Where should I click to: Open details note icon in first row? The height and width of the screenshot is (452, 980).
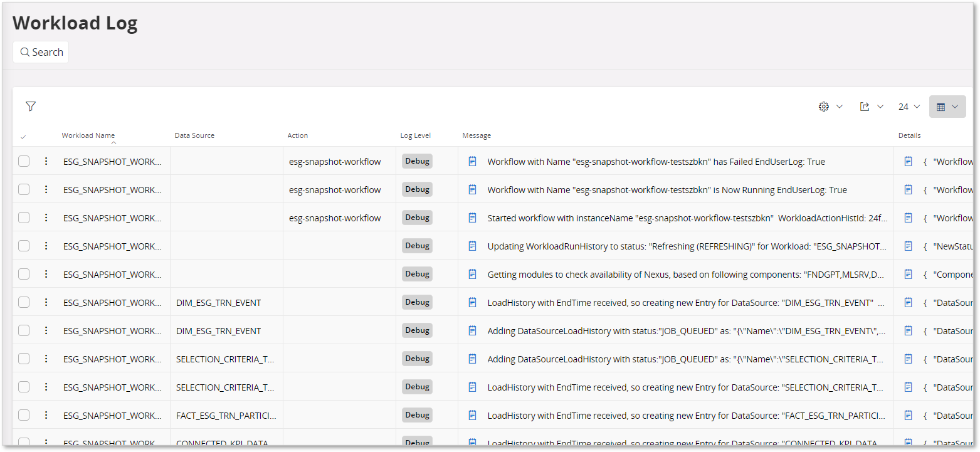pos(908,162)
